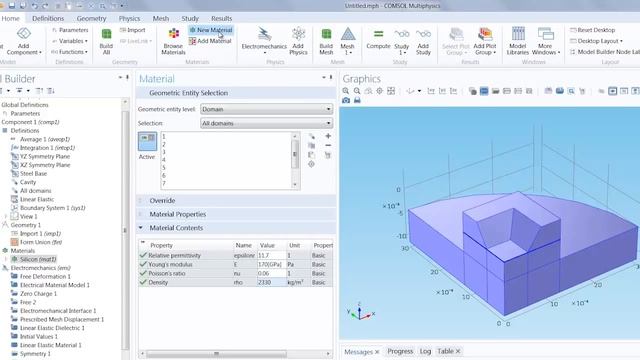Click Parameters in the ribbon
The width and height of the screenshot is (640, 360).
click(70, 30)
